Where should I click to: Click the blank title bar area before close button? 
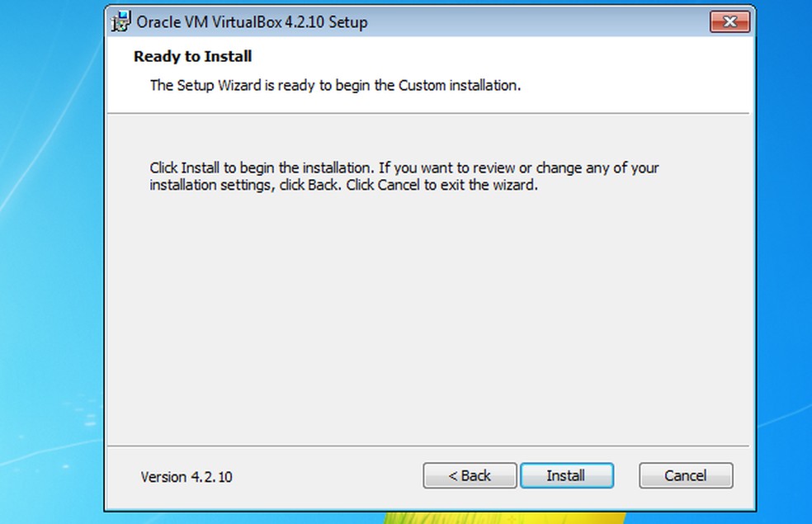point(578,22)
